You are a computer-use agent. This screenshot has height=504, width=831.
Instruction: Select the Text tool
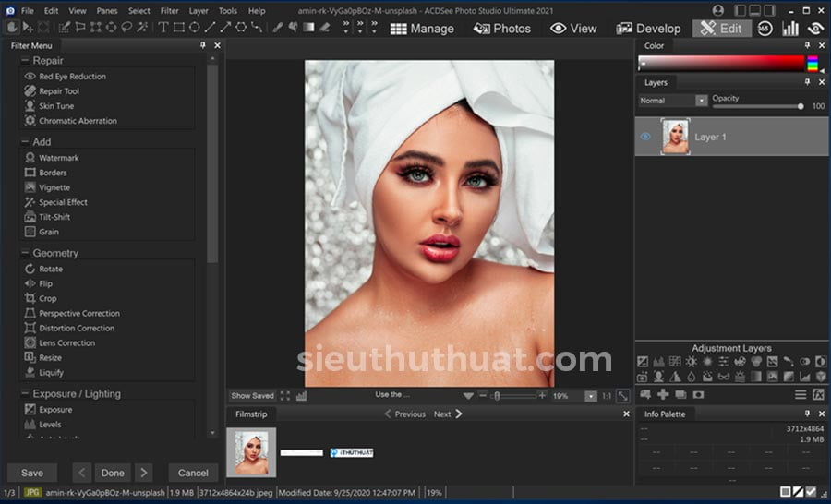163,28
